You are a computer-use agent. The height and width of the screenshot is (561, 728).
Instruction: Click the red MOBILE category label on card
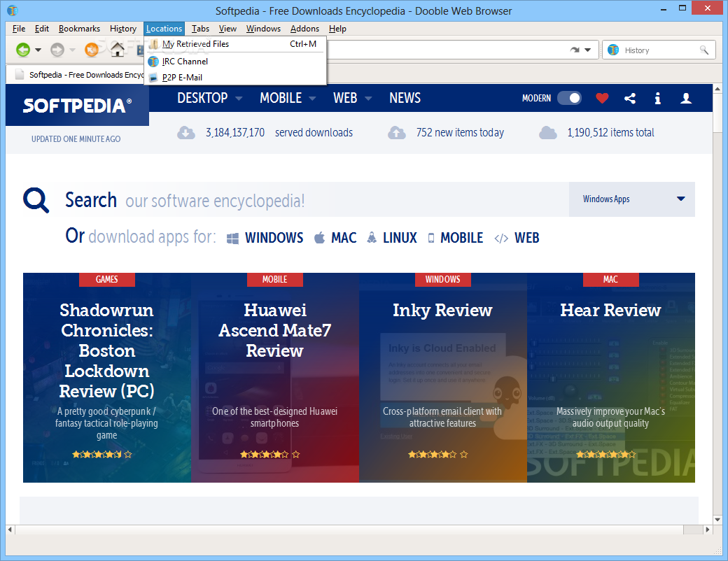[275, 279]
